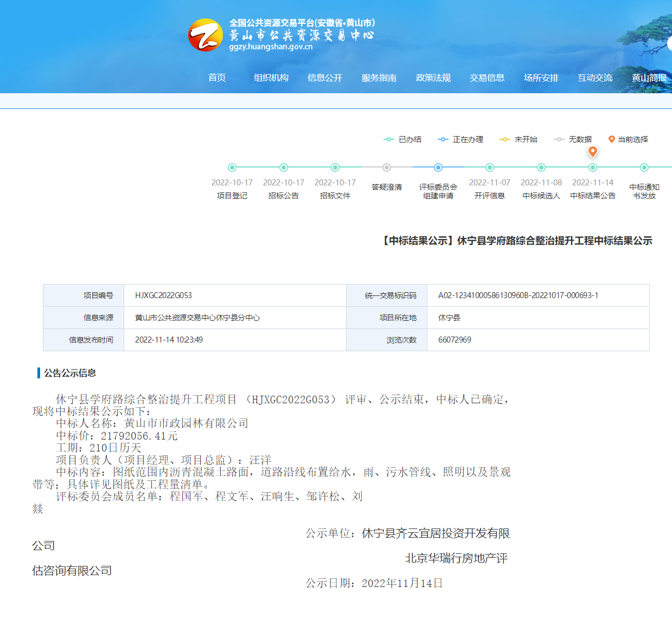Click the ggzy.huangshan.gov.cn site address text
Viewport: 672px width, 632px height.
(271, 47)
